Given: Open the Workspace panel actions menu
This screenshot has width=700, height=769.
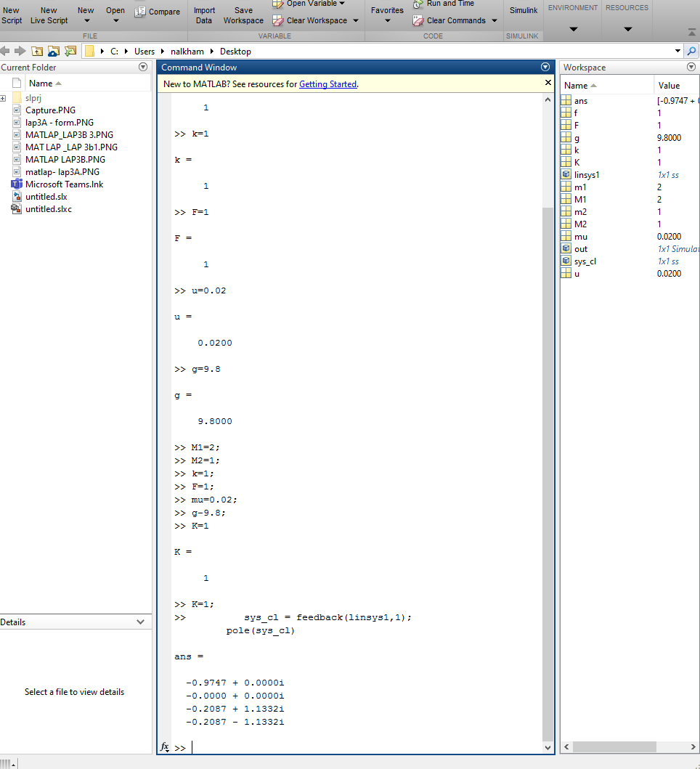Looking at the screenshot, I should (x=691, y=68).
